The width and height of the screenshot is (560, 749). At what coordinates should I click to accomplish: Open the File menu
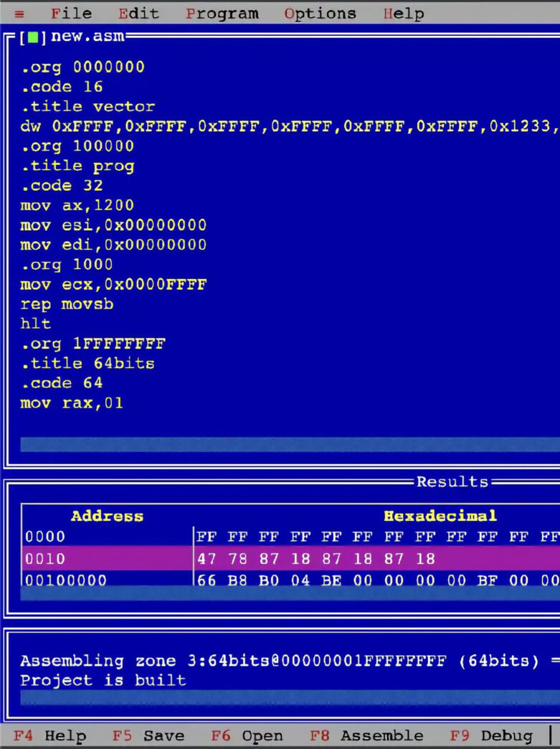(x=71, y=14)
